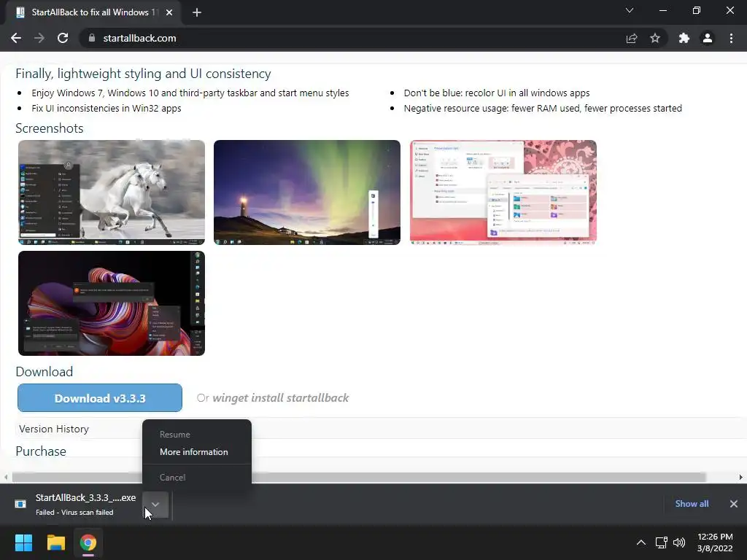This screenshot has width=747, height=560.
Task: Click the 'Finally, lightweight styling' heading
Action: (x=143, y=74)
